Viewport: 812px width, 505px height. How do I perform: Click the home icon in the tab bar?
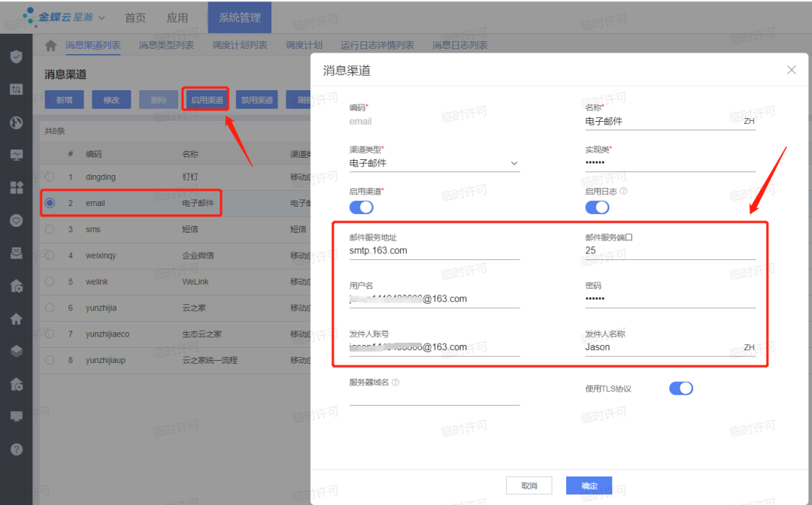50,46
